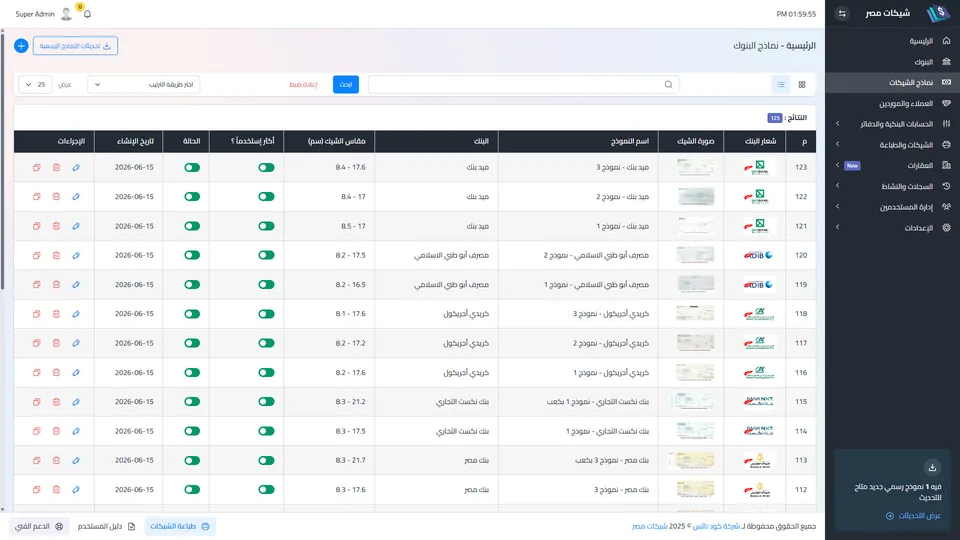The width and height of the screenshot is (960, 540).
Task: Toggle most-used switch for row 121
Action: pos(266,226)
